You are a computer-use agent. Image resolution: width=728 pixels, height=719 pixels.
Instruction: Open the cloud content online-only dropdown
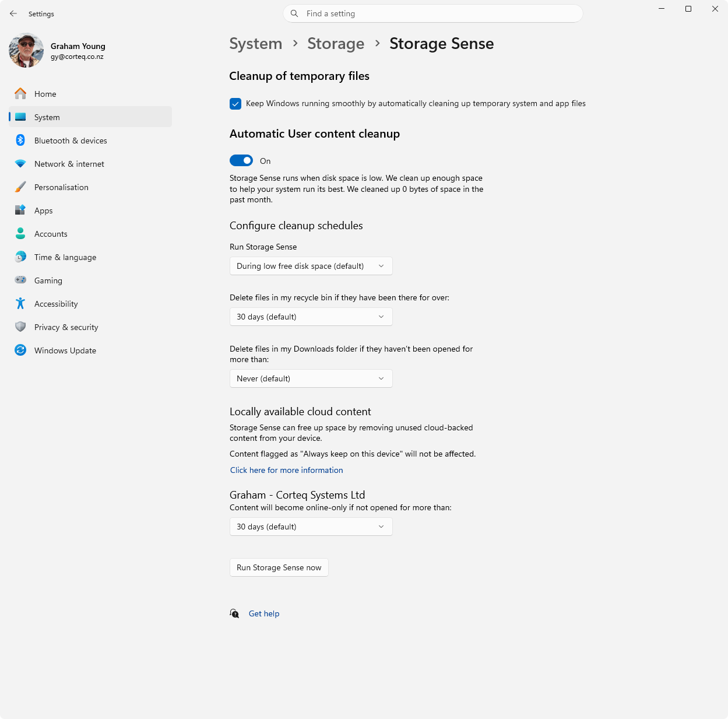[311, 527]
